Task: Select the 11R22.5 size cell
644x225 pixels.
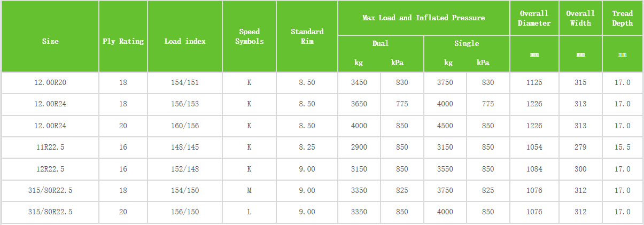Action: (x=50, y=147)
